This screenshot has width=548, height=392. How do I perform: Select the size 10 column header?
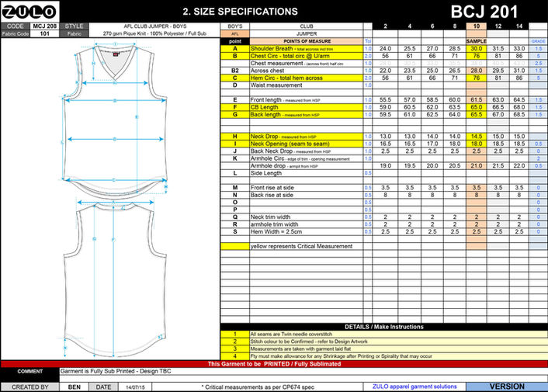(476, 26)
